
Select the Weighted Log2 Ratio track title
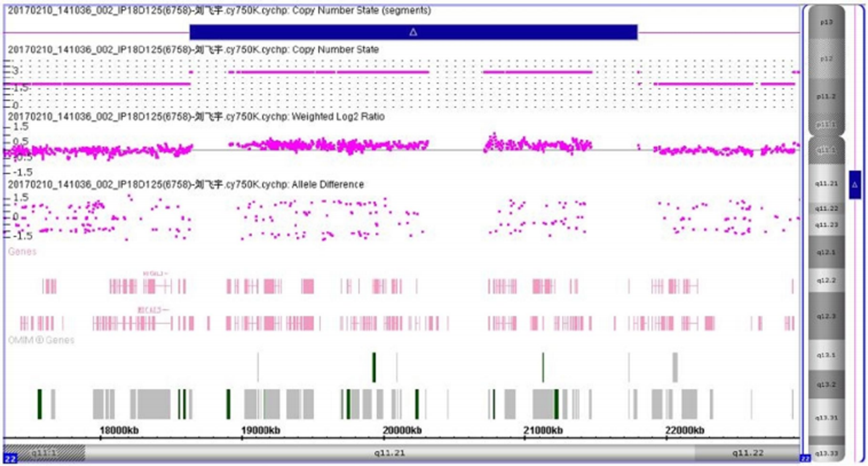pos(196,116)
